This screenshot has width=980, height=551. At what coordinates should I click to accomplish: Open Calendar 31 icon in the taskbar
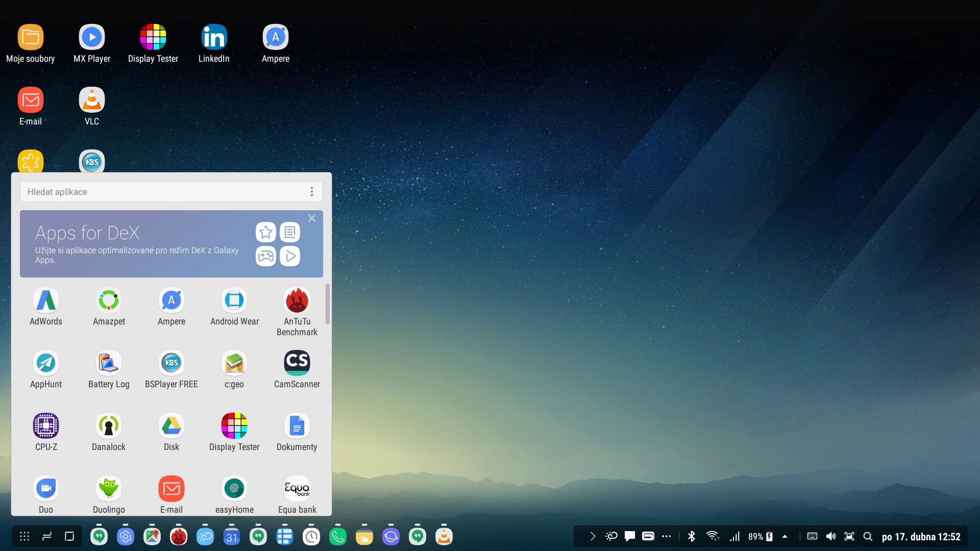232,536
